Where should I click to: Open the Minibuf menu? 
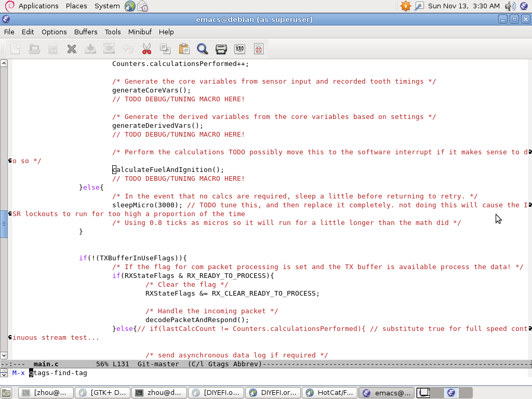coord(140,32)
